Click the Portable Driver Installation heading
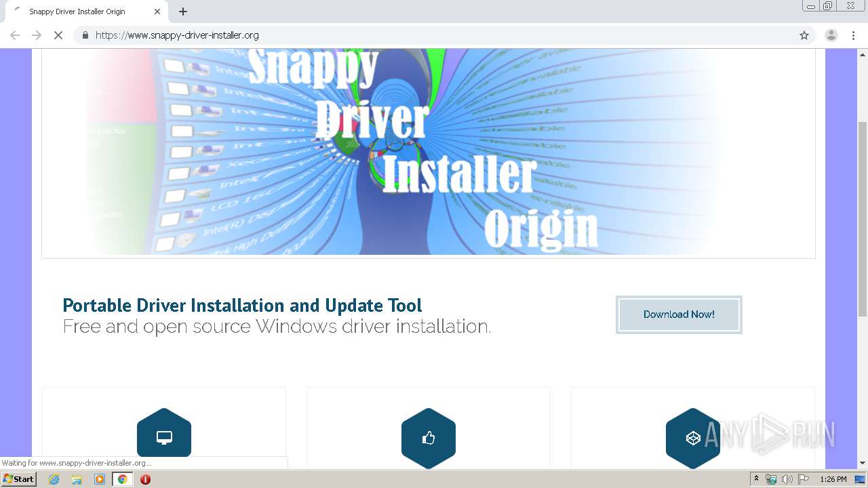Screen dimensions: 868x488 click(242, 305)
